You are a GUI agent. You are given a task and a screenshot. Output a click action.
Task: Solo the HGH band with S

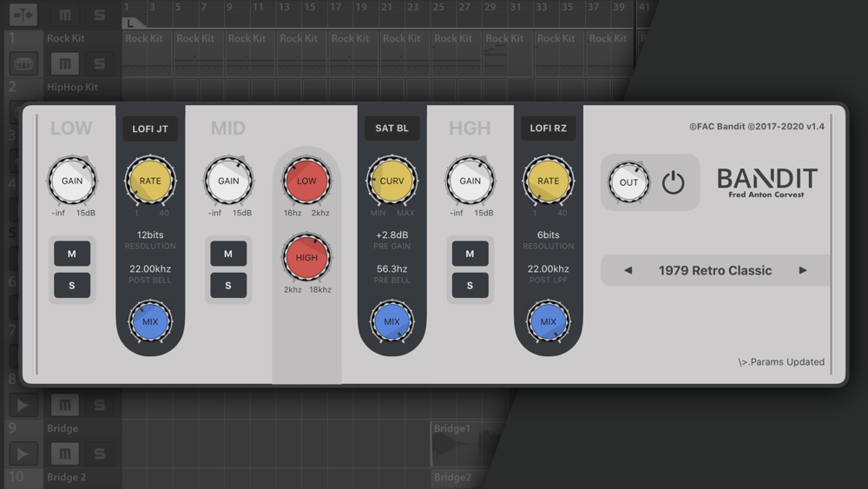pos(470,285)
